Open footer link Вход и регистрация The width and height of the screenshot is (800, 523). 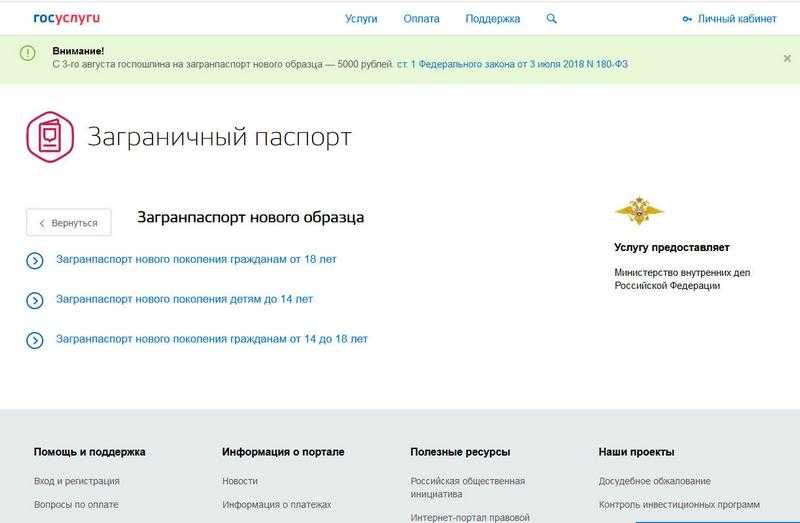point(76,481)
